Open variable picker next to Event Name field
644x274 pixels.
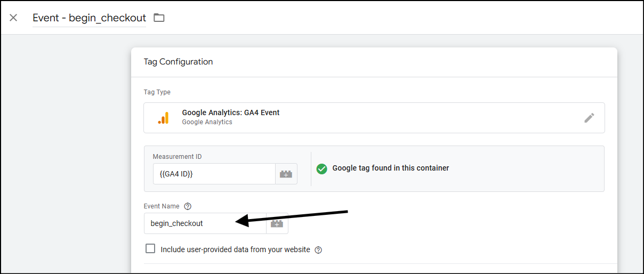(277, 223)
